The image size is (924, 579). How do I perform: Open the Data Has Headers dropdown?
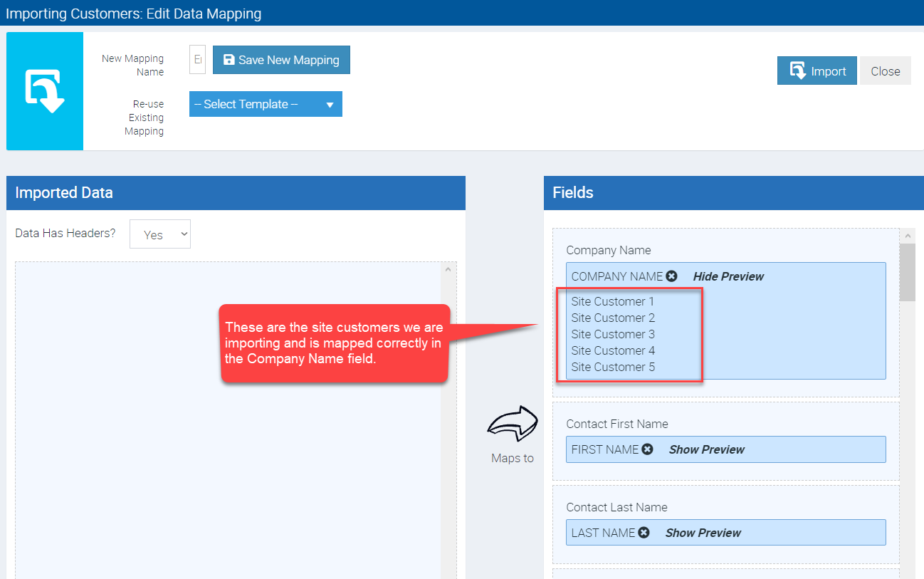160,234
